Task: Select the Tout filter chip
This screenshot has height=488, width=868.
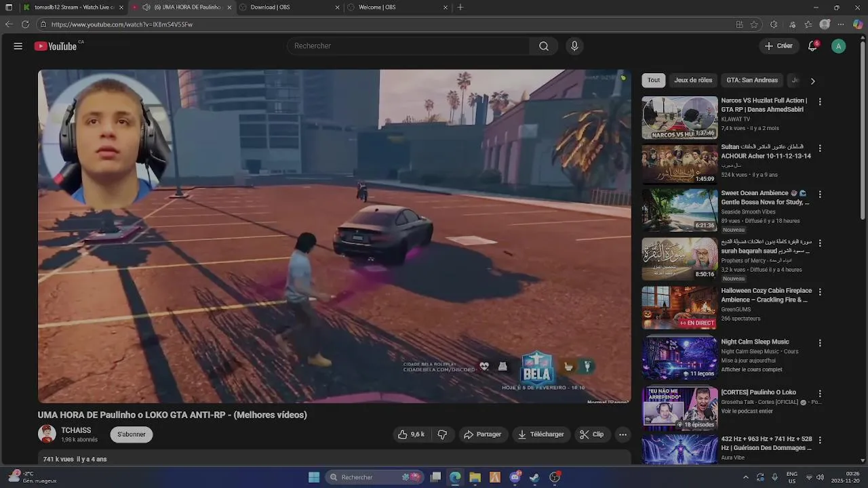Action: click(654, 80)
